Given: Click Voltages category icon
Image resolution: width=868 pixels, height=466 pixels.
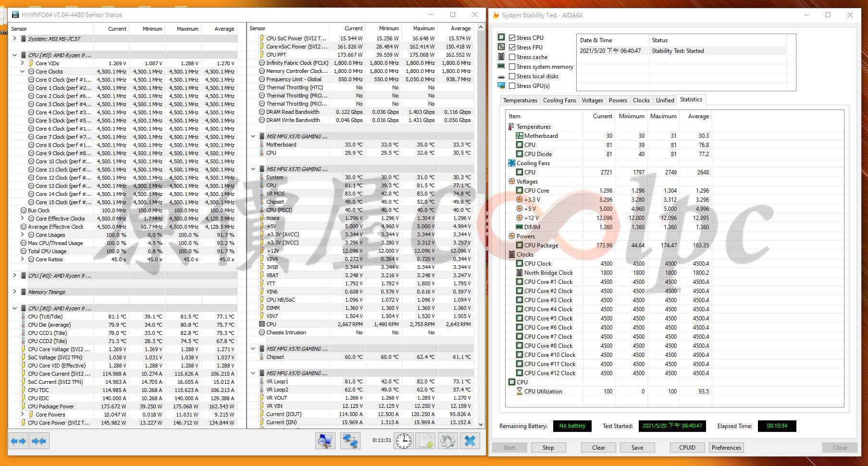Looking at the screenshot, I should [511, 182].
